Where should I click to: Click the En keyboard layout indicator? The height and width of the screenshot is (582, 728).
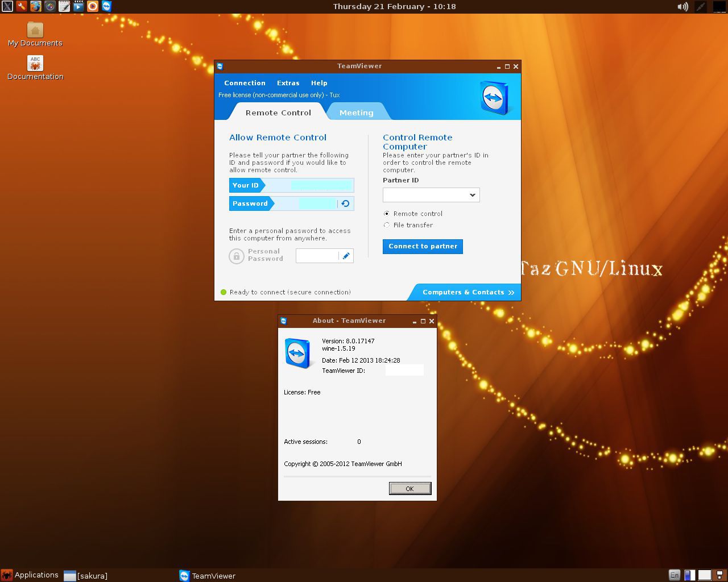coord(674,575)
